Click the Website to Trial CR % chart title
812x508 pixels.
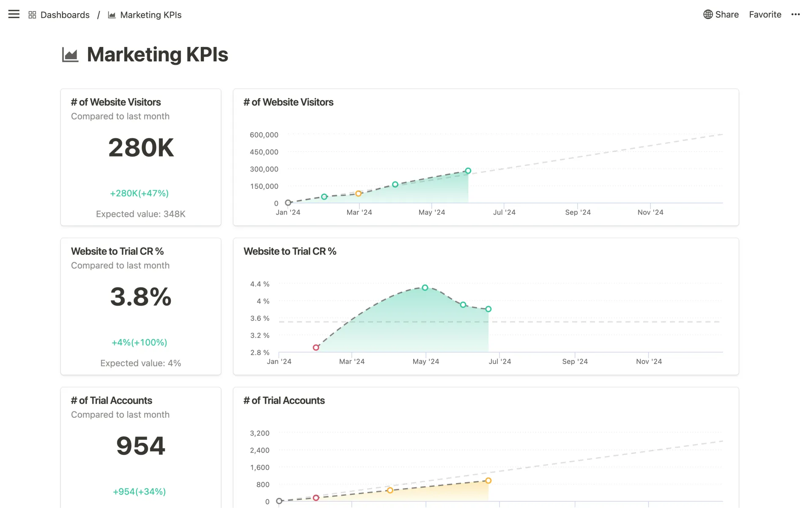pos(290,251)
